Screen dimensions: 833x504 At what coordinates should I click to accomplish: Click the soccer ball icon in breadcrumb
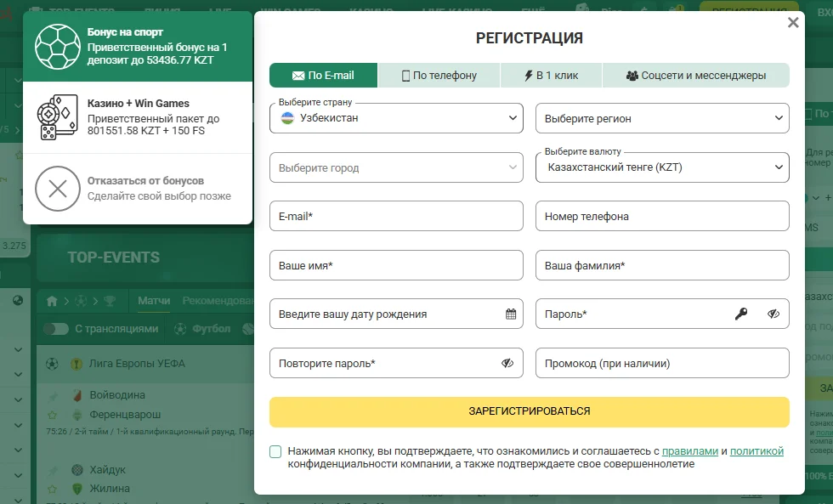[x=81, y=301]
